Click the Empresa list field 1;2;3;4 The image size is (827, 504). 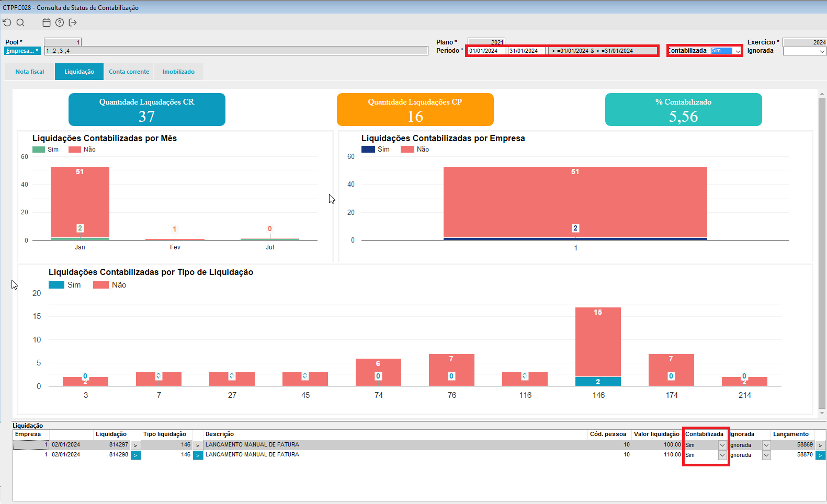pos(236,51)
